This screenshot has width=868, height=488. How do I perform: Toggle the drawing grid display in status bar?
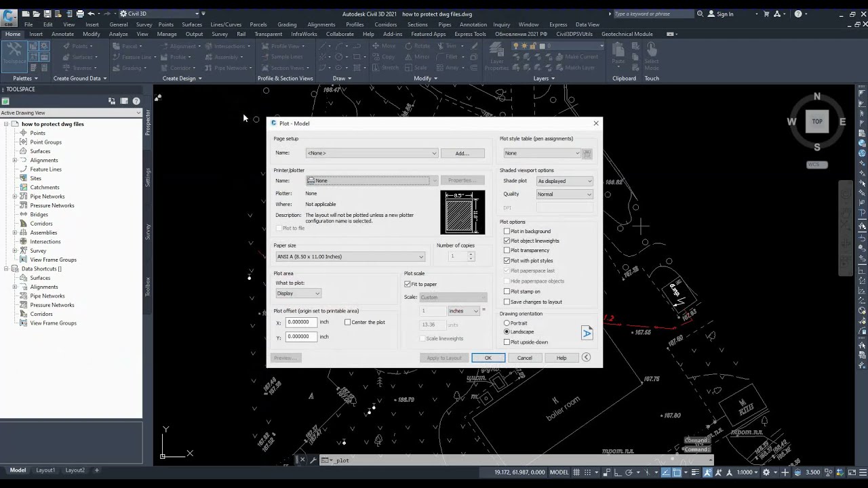[x=576, y=472]
